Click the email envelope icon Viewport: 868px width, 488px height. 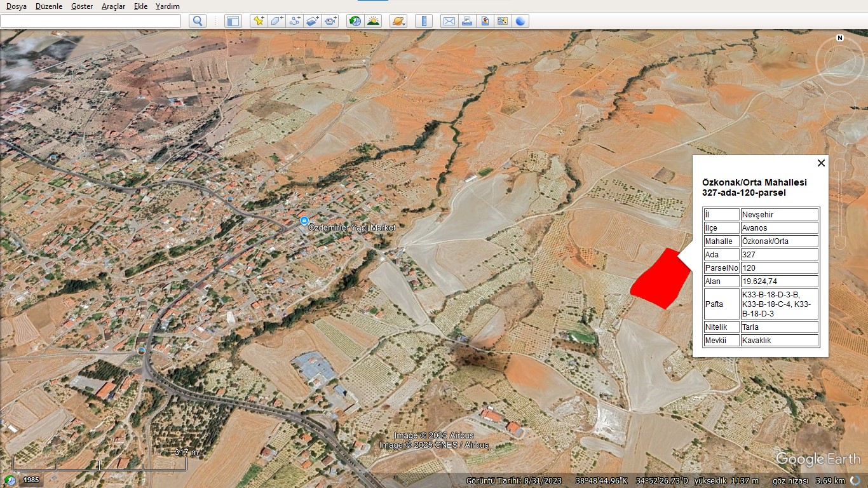449,21
